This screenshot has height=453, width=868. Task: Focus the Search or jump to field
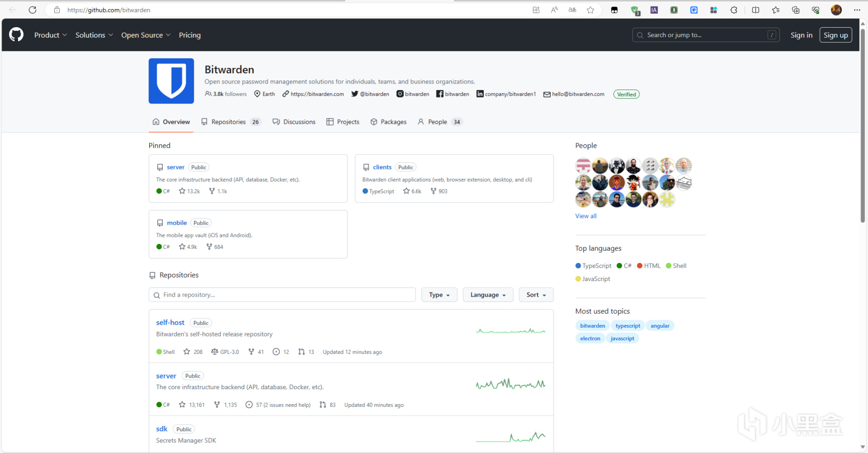[x=706, y=35]
